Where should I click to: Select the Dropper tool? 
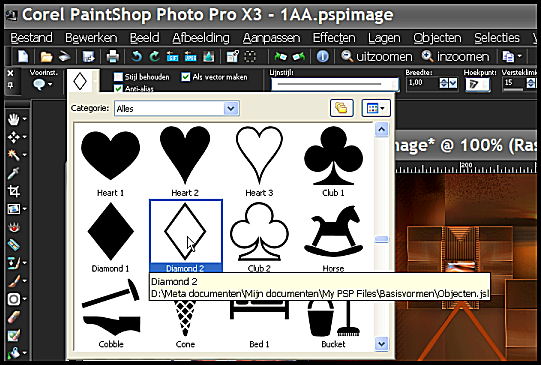coord(13,173)
